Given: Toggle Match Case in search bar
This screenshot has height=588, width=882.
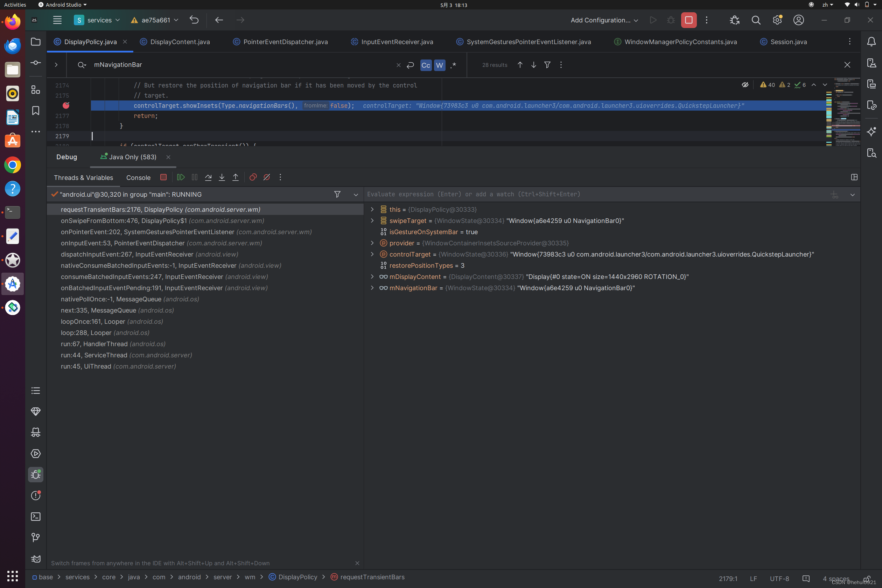Looking at the screenshot, I should 426,65.
